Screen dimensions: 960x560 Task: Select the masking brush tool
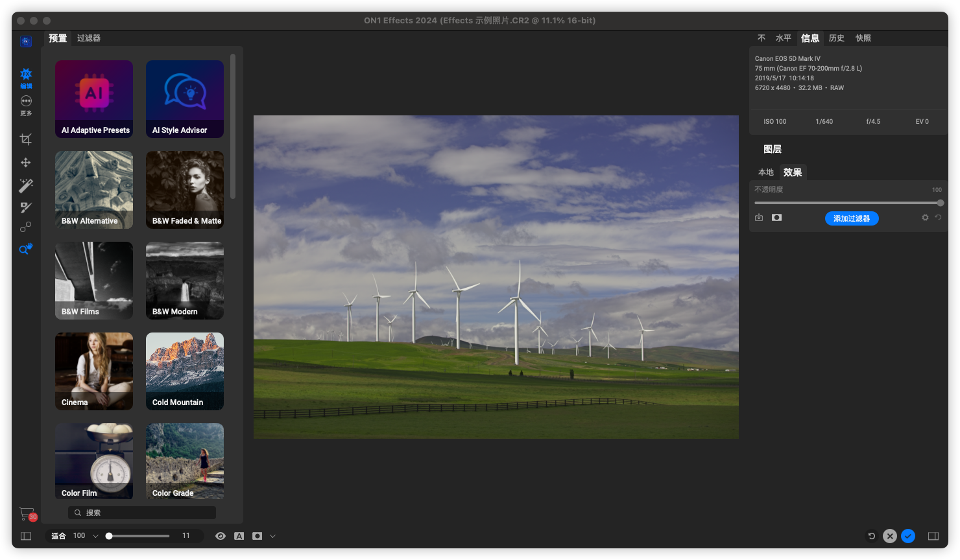[25, 207]
